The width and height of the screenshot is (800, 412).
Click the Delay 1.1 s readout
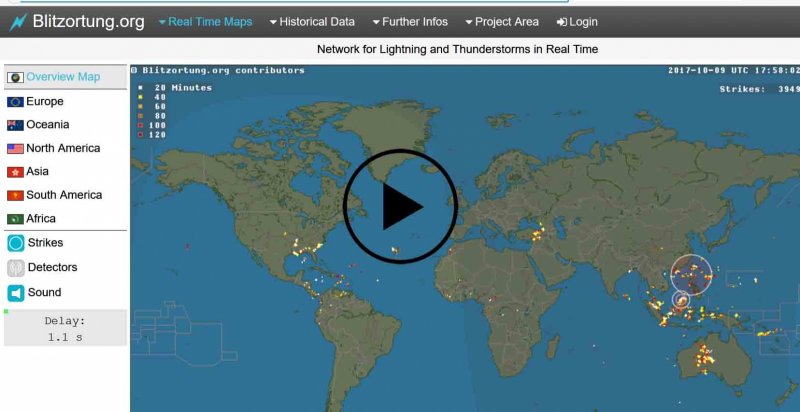coord(65,328)
